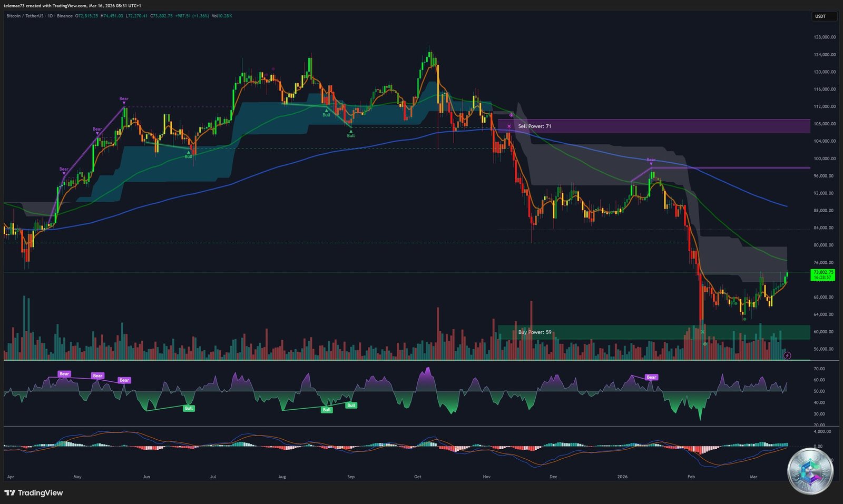Viewport: 843px width, 504px height.
Task: Select the Vol 10.28K legend entry
Action: [x=223, y=16]
